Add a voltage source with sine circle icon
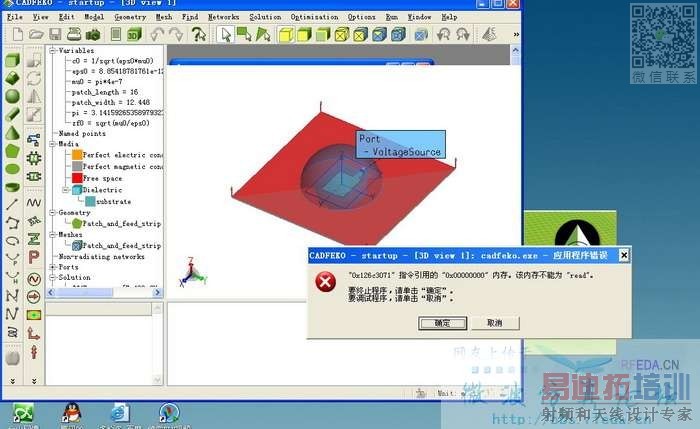Screen dimensions: 700x429 tap(34, 279)
